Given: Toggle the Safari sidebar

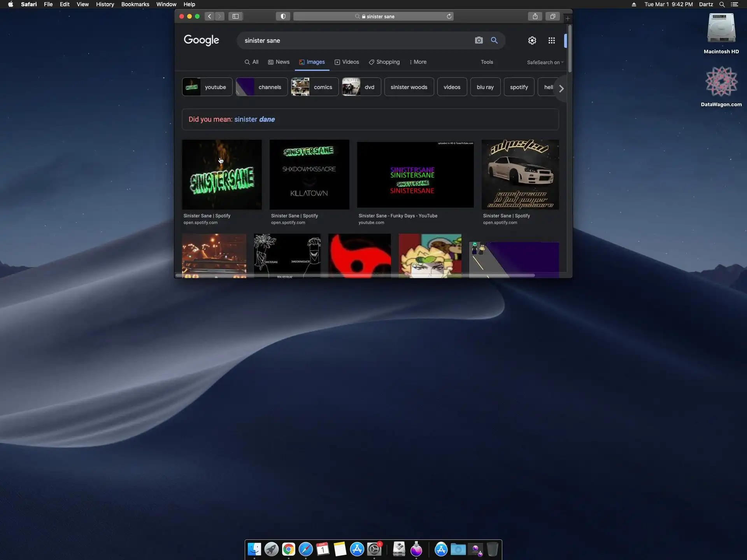Looking at the screenshot, I should 235,16.
